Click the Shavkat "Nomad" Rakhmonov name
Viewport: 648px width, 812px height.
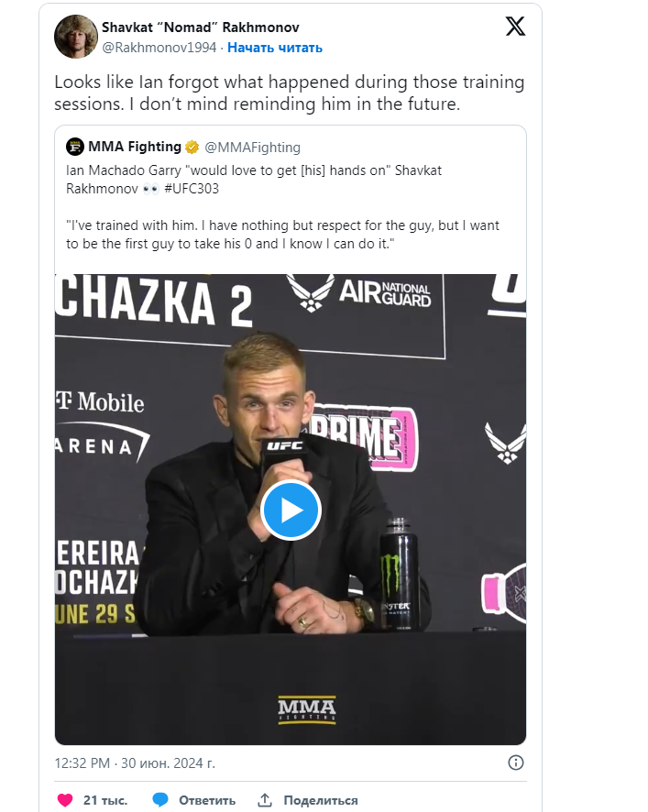pos(200,27)
